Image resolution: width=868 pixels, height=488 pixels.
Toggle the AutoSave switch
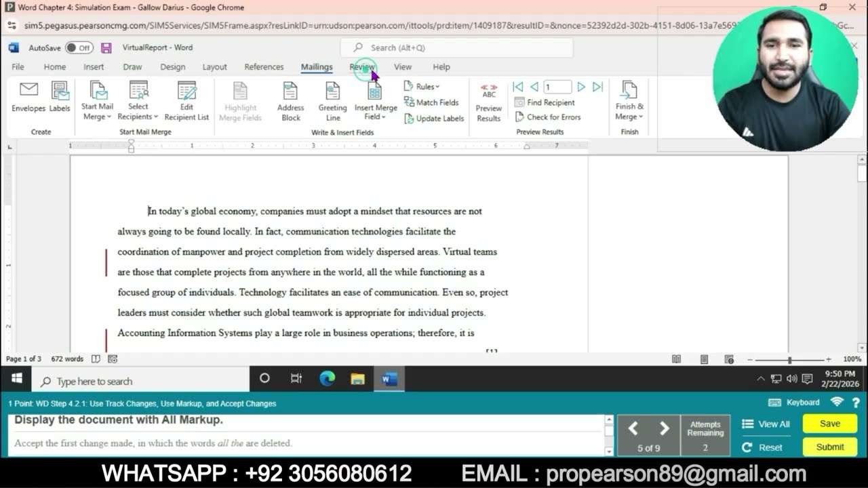pyautogui.click(x=79, y=48)
